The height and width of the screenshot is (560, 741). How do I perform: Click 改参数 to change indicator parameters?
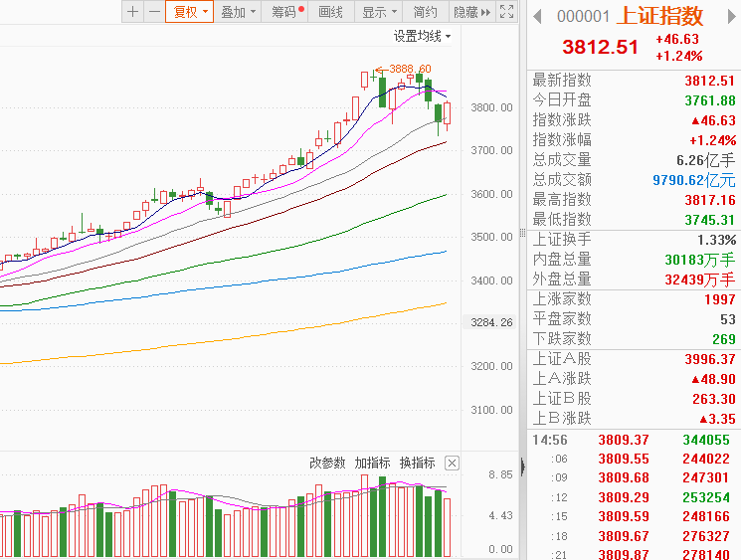pyautogui.click(x=327, y=463)
